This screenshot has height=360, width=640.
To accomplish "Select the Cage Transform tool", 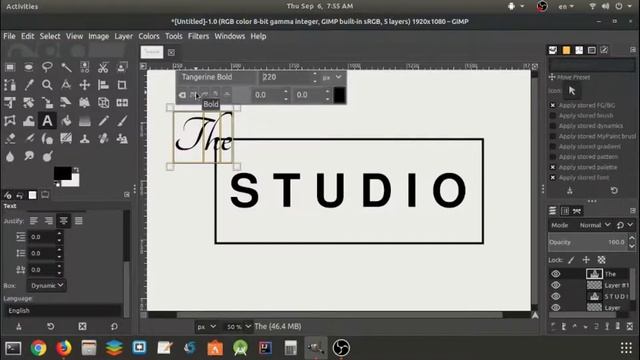I will tap(10, 121).
